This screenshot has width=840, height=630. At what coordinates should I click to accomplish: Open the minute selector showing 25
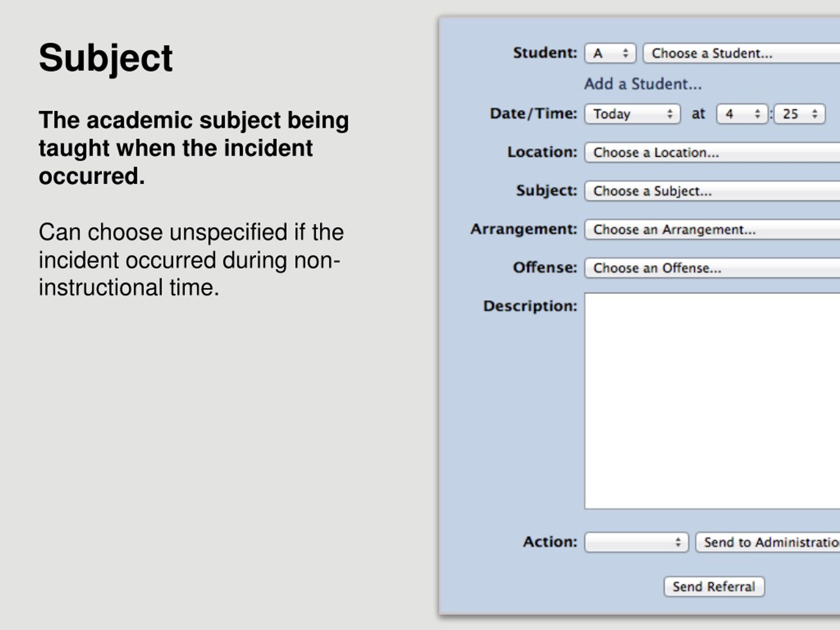coord(799,114)
